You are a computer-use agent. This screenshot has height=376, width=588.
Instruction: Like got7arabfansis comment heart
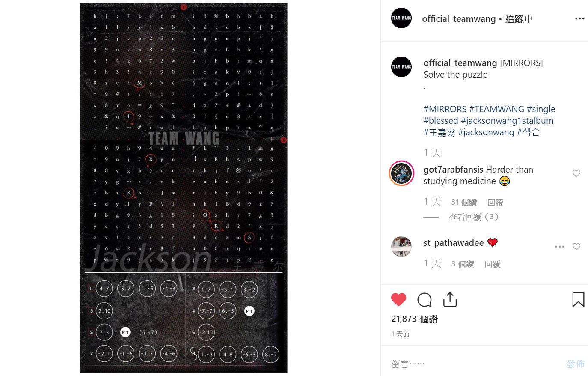(576, 173)
